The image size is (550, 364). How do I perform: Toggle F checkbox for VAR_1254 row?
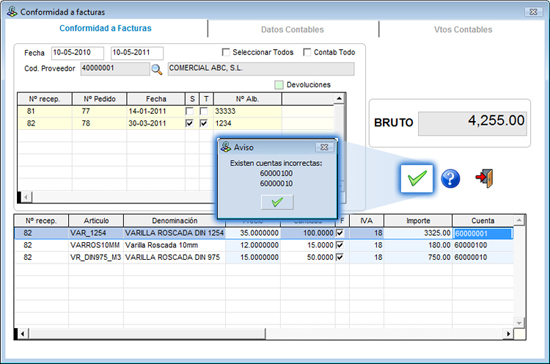pyautogui.click(x=340, y=233)
